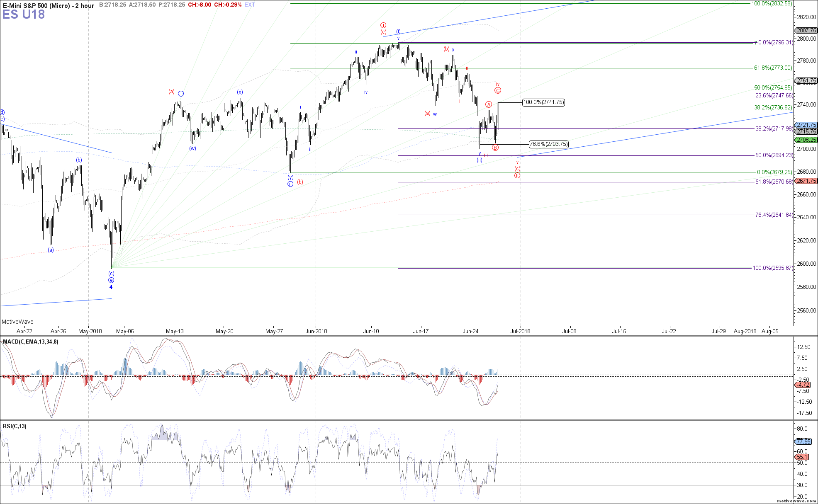The height and width of the screenshot is (504, 818).
Task: Click the CH:-0.29% change readout
Action: click(228, 5)
